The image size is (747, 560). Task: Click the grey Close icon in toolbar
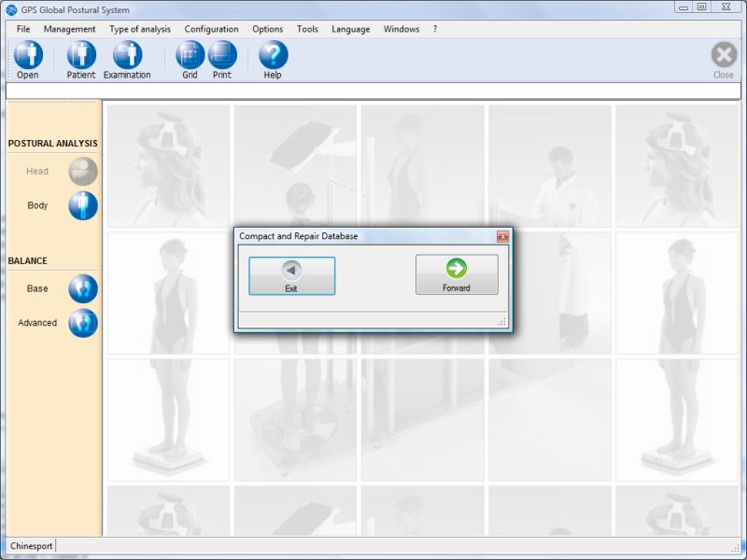[x=725, y=55]
